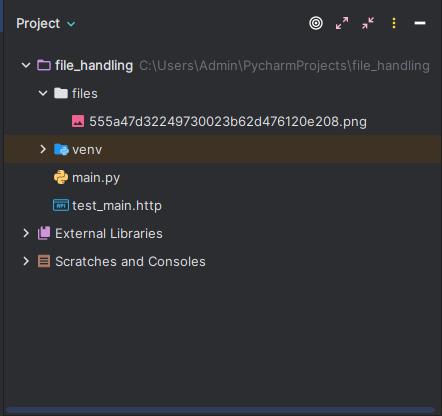This screenshot has height=416, width=442.
Task: Click the horizontal scrollbar at panel bottom
Action: [220, 410]
